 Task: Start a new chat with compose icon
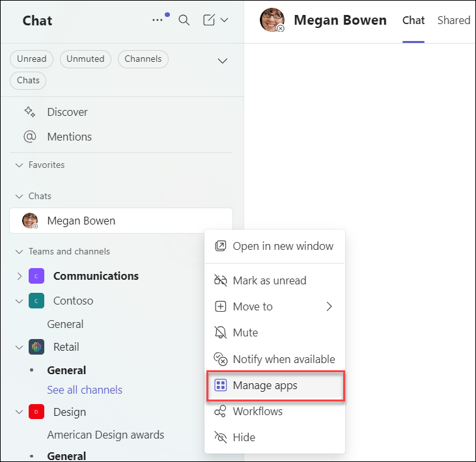pos(209,20)
